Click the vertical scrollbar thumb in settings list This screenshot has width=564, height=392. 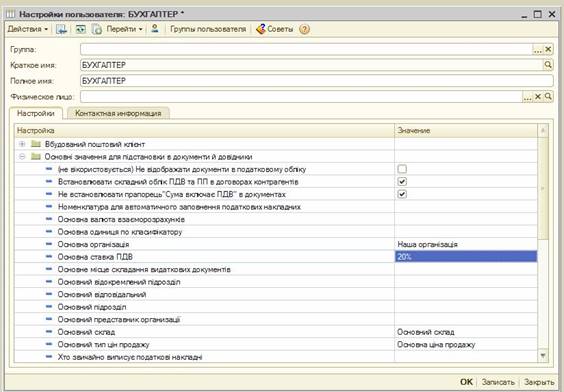[x=543, y=188]
